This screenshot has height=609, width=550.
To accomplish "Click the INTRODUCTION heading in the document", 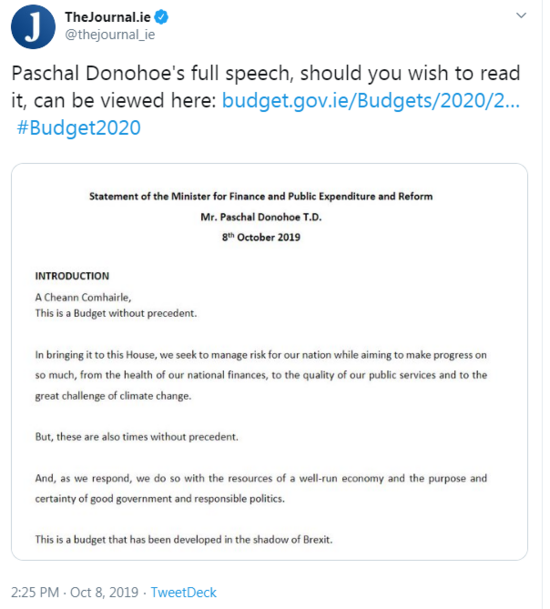I will (x=72, y=276).
